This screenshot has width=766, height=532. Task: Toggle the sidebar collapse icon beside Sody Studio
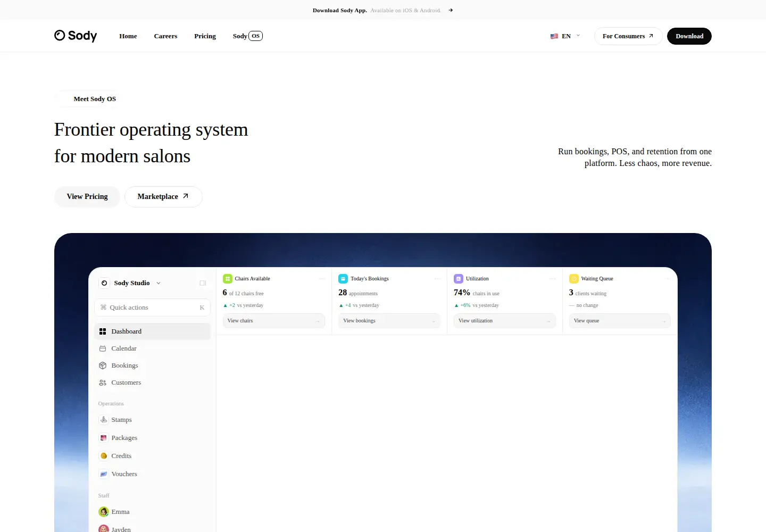tap(203, 283)
